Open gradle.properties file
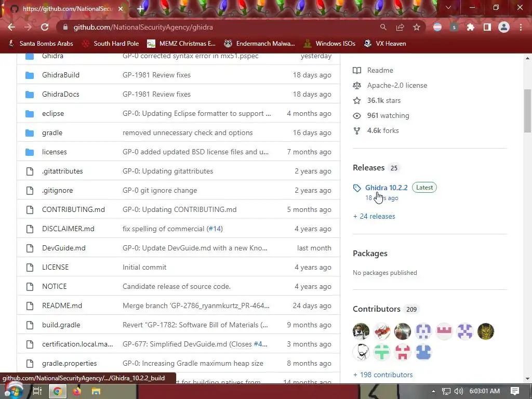The height and width of the screenshot is (399, 532). (70, 363)
